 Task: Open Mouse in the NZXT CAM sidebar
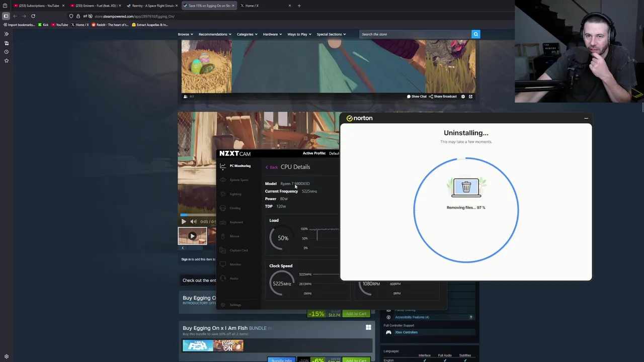click(231, 236)
